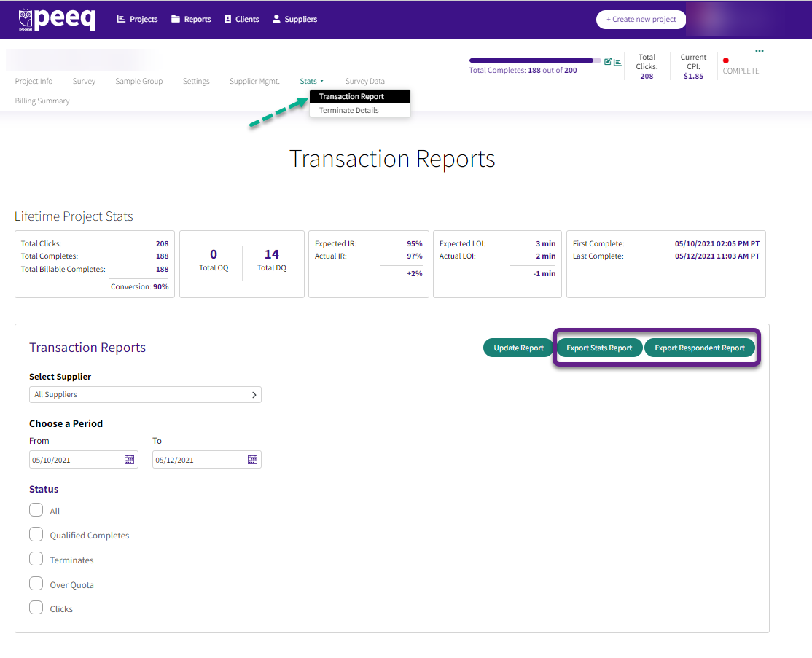
Task: Click the chart icon next to progress bar
Action: coord(617,62)
